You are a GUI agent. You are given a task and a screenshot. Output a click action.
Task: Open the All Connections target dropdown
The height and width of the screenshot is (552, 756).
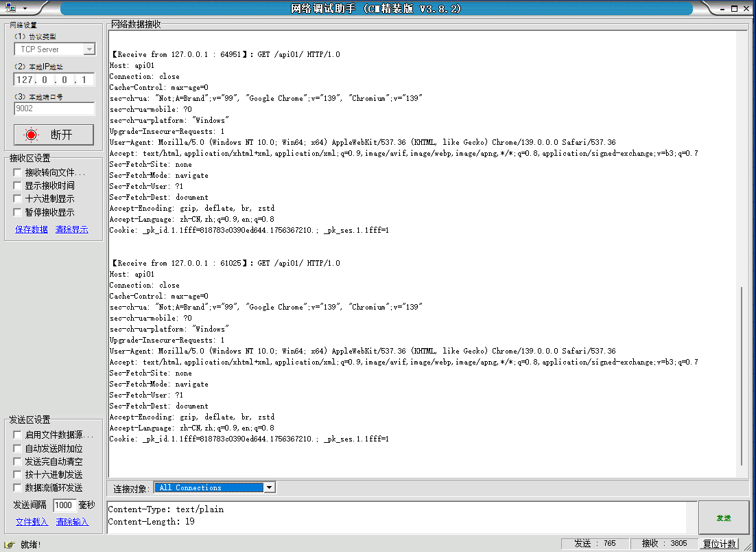269,487
